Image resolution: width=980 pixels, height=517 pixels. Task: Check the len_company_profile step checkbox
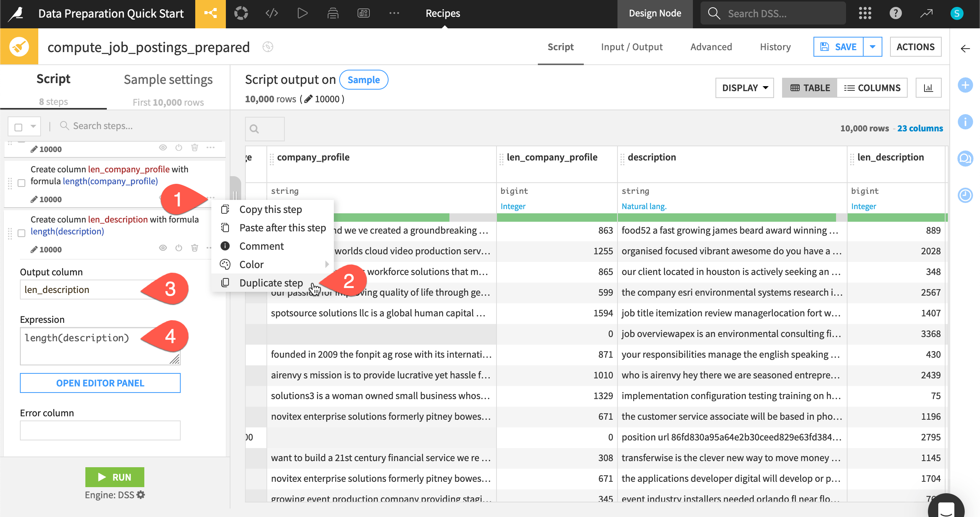tap(22, 183)
